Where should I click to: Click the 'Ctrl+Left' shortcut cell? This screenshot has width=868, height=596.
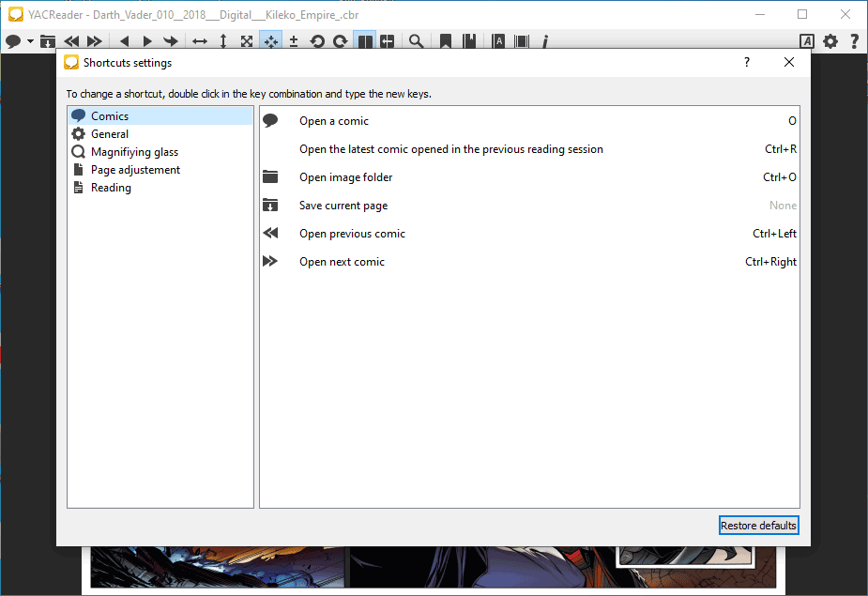tap(774, 234)
